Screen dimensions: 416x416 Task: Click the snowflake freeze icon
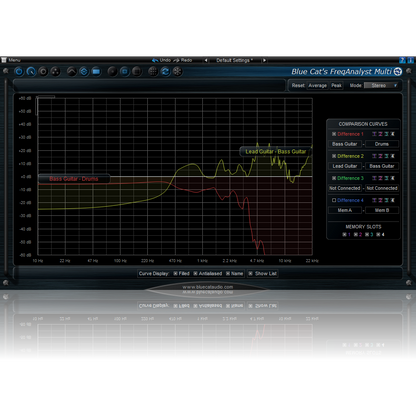tap(177, 71)
